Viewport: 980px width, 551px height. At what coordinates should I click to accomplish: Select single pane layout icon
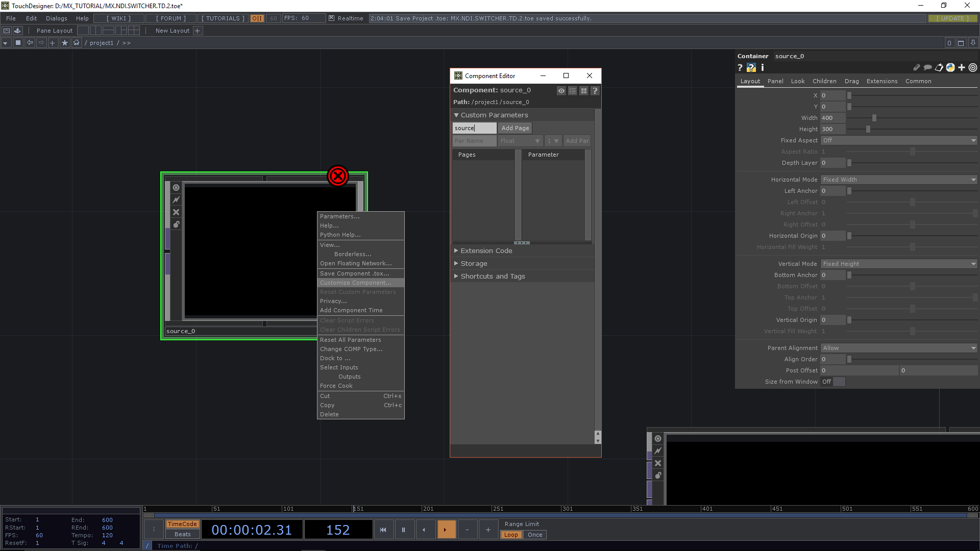[83, 31]
